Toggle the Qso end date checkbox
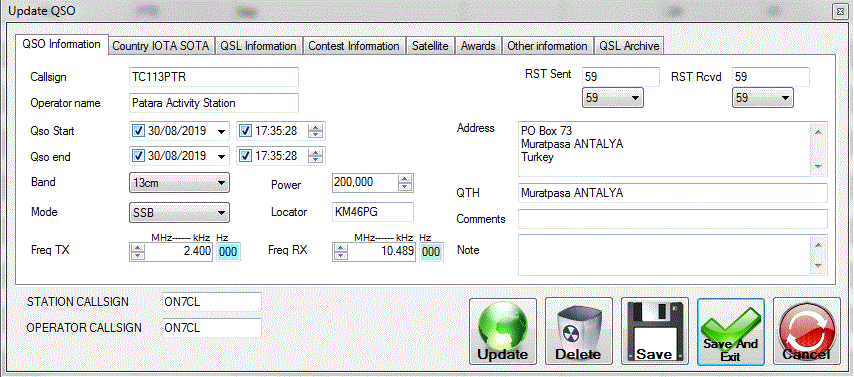The image size is (854, 377). coord(138,156)
